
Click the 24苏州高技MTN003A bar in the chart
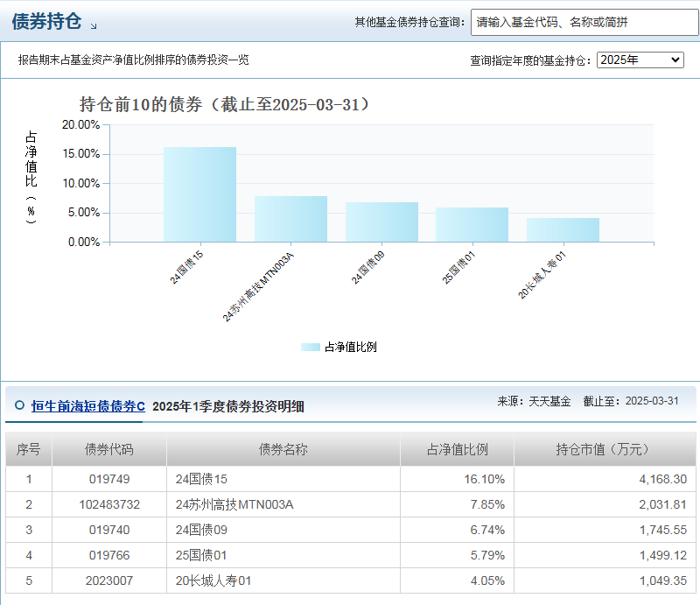point(290,219)
